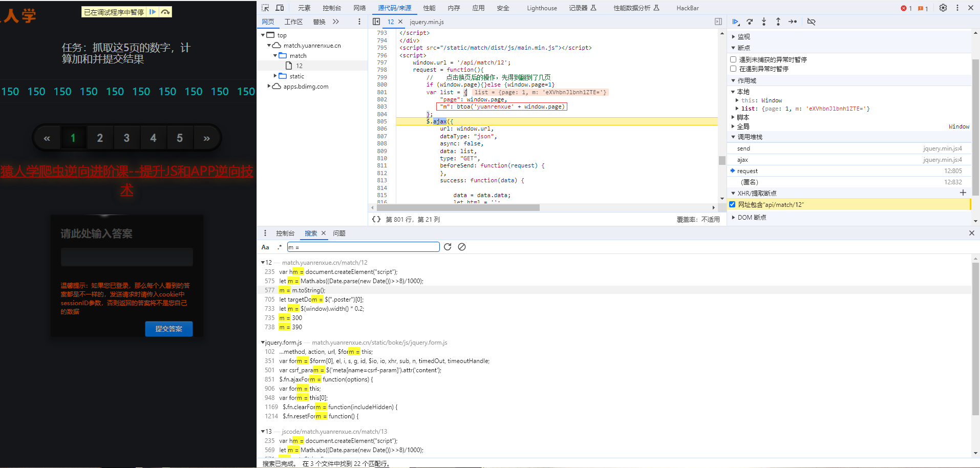Viewport: 980px width, 468px height.
Task: Expand the static folder
Action: (275, 76)
